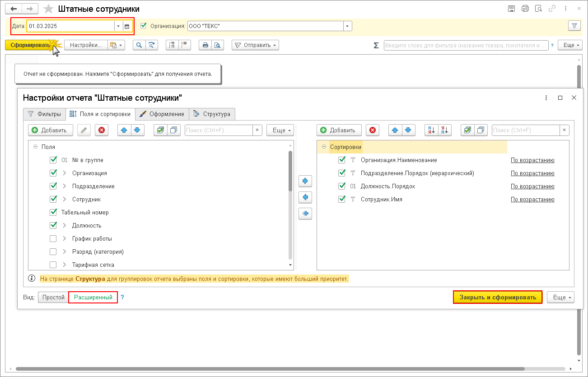Screen dimensions: 588x377
Task: Switch to the Структура tab
Action: [x=212, y=114]
